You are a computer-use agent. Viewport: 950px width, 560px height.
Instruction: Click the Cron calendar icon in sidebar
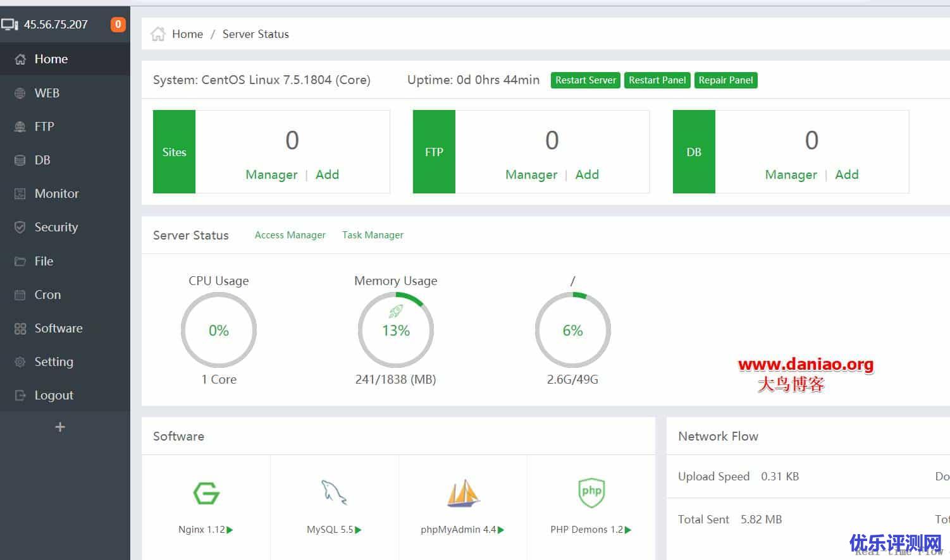(x=20, y=295)
